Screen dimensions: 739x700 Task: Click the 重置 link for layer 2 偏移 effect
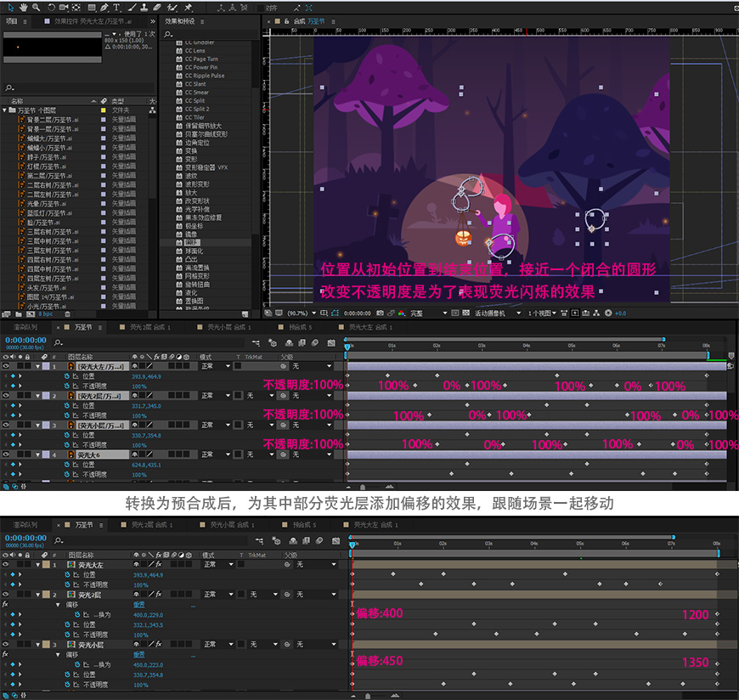(139, 604)
